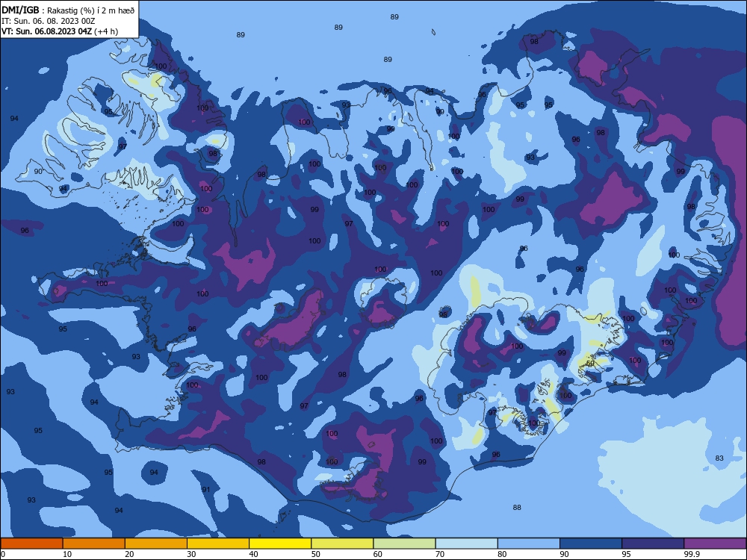747x560 pixels.
Task: Click the '10' legend tick label
Action: tap(67, 554)
